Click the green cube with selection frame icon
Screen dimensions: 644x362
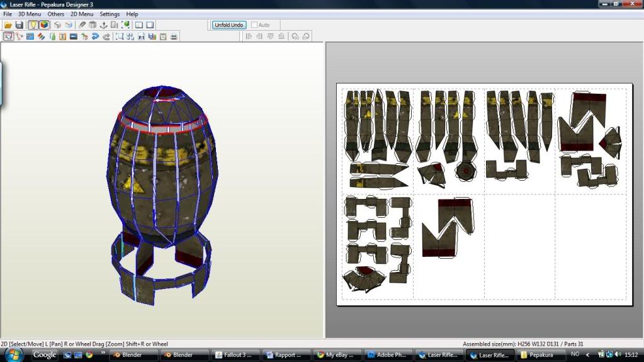pyautogui.click(x=126, y=25)
